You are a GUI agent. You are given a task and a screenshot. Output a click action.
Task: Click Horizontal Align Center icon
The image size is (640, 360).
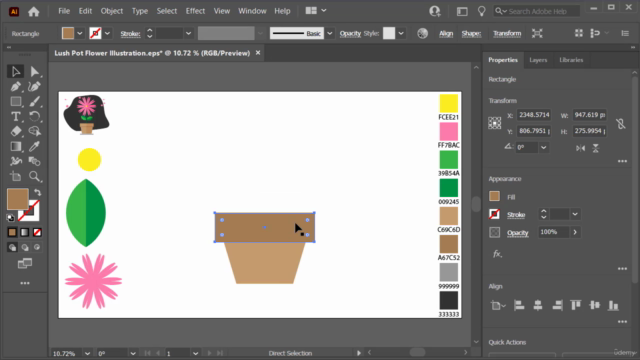(x=538, y=305)
